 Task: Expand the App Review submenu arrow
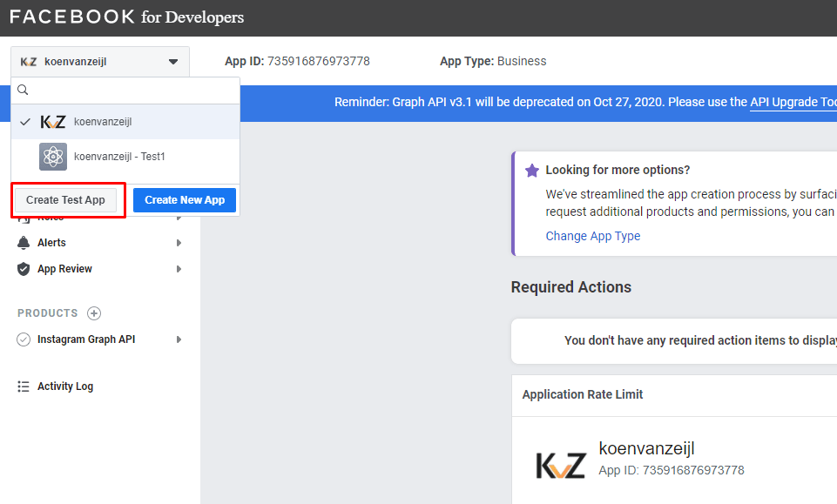click(x=179, y=269)
